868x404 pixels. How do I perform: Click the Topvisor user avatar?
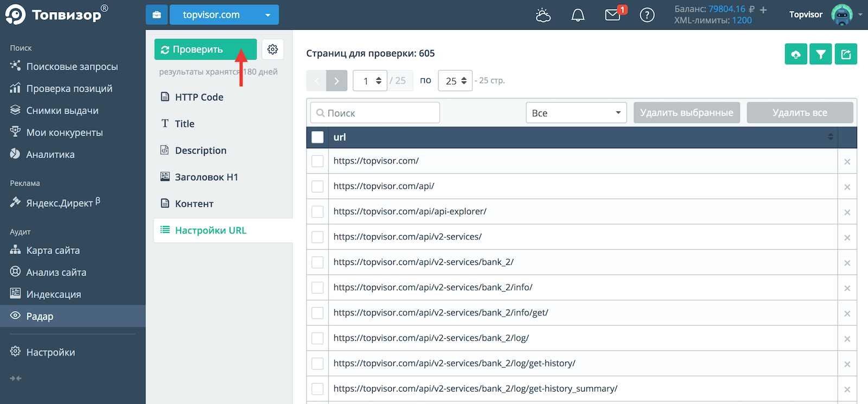[x=841, y=15]
